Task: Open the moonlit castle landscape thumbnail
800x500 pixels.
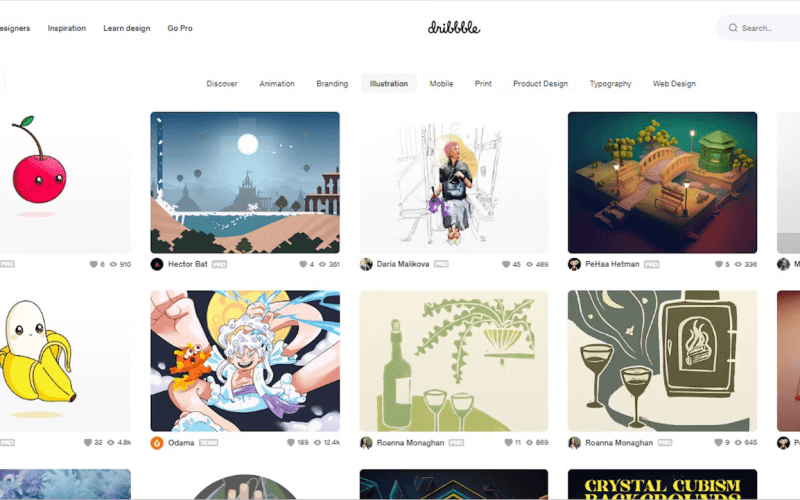Action: [x=245, y=182]
